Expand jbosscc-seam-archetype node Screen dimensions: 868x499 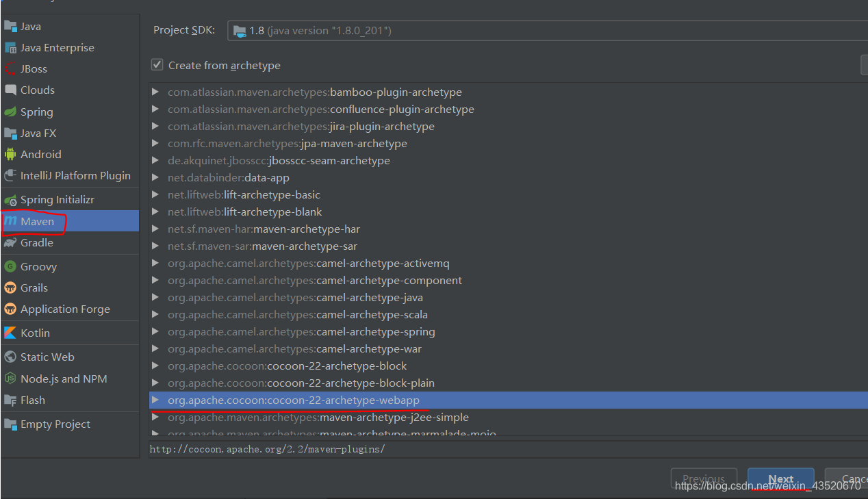155,160
